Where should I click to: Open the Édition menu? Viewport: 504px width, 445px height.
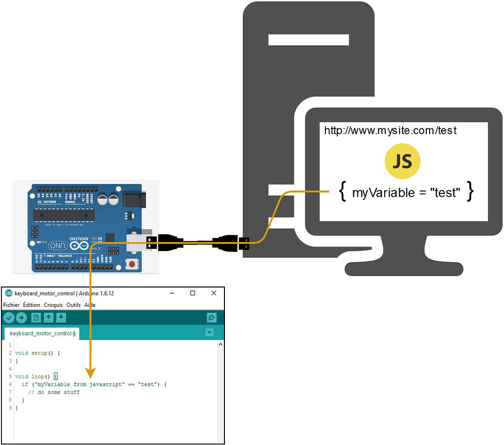point(31,305)
